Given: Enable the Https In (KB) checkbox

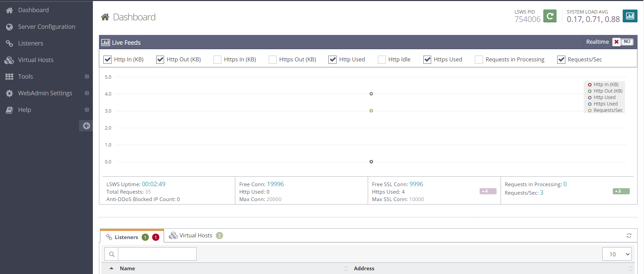Looking at the screenshot, I should [x=217, y=60].
